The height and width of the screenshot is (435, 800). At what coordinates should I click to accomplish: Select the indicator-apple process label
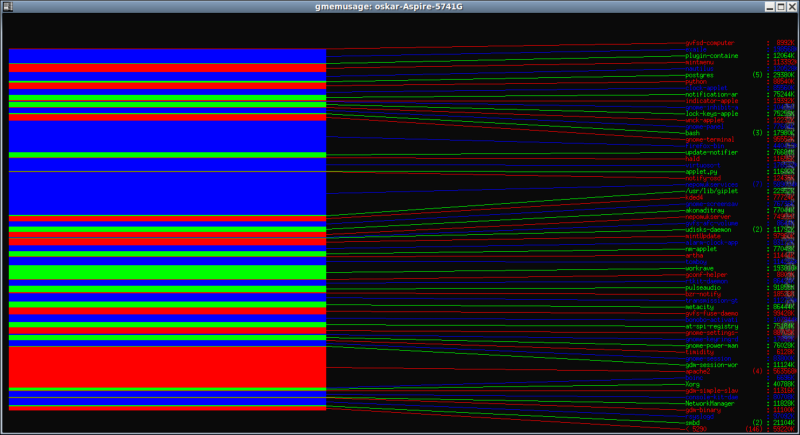point(711,101)
